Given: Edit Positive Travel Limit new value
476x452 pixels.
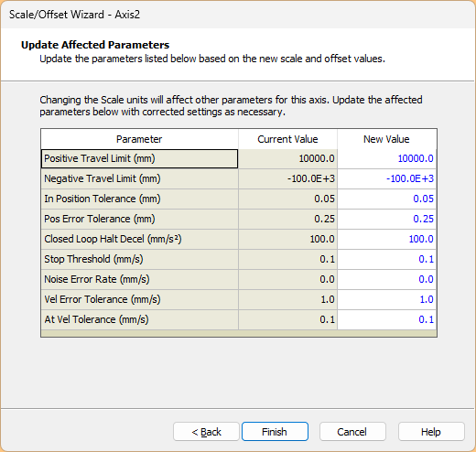Looking at the screenshot, I should tap(387, 158).
